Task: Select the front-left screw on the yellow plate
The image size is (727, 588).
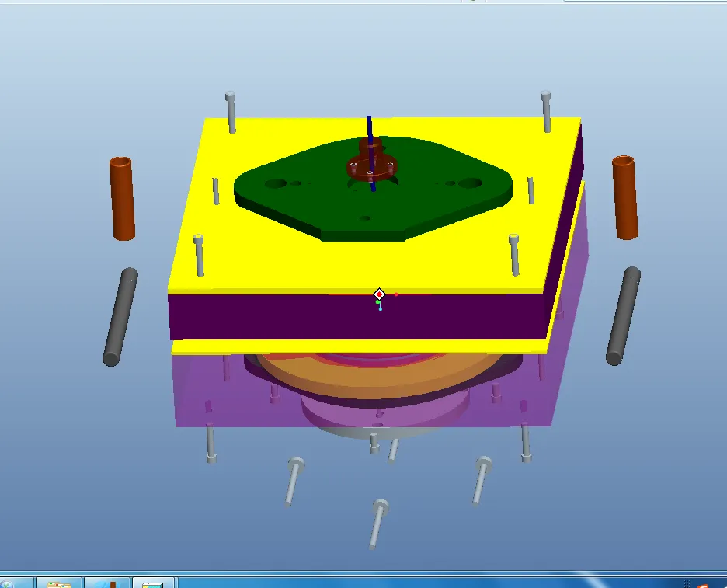Action: coord(200,256)
